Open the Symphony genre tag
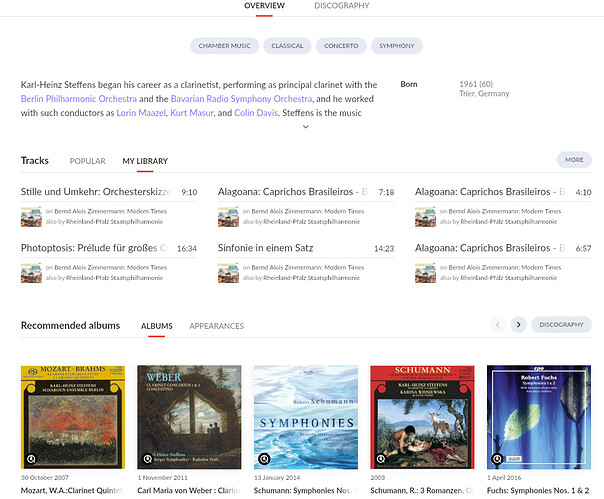 [x=397, y=46]
